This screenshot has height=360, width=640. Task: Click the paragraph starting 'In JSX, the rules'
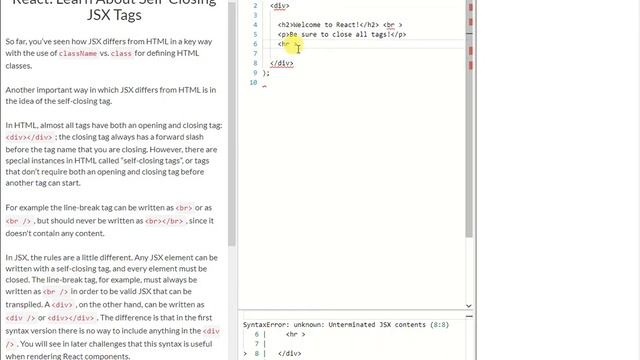(113, 307)
